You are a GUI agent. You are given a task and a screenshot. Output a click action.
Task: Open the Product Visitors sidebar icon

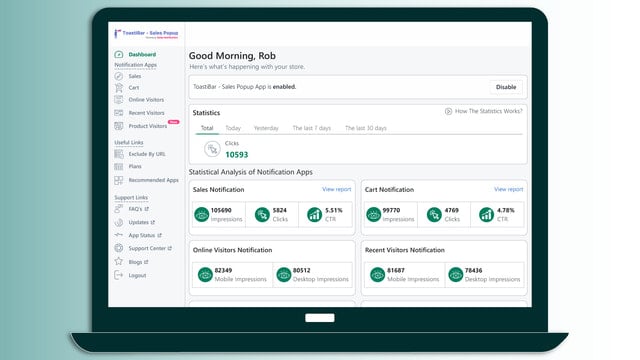pos(119,126)
